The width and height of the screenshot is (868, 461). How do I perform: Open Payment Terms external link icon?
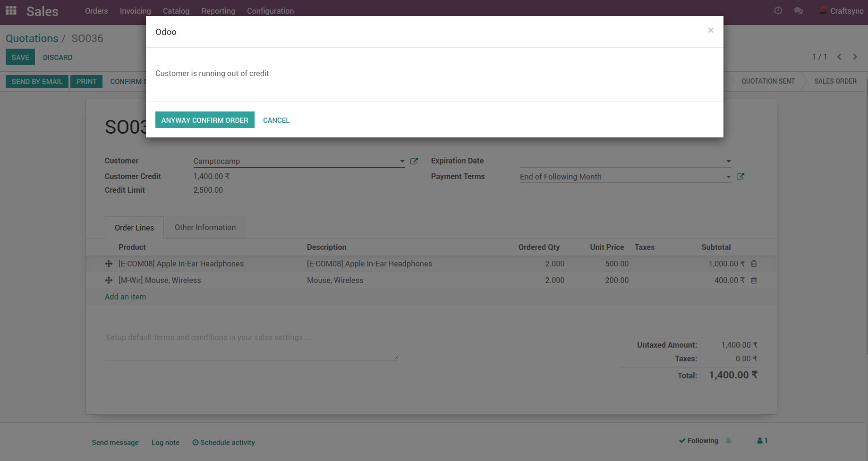(740, 176)
